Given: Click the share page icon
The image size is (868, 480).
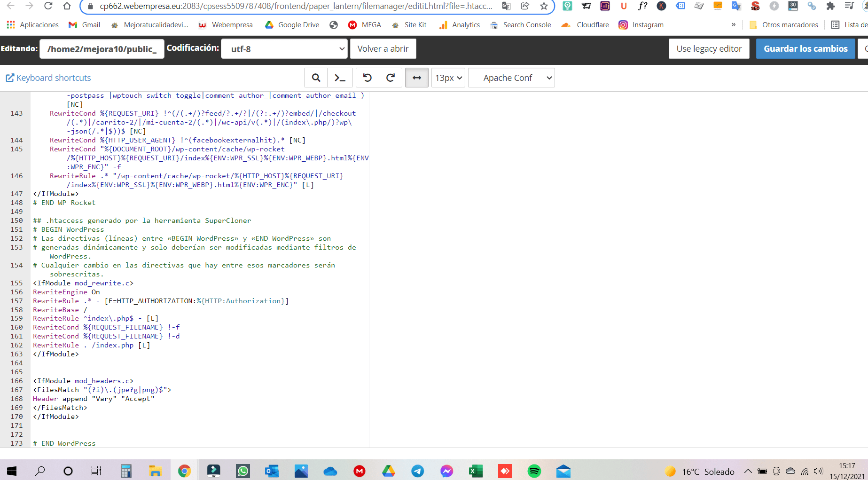Looking at the screenshot, I should point(525,6).
